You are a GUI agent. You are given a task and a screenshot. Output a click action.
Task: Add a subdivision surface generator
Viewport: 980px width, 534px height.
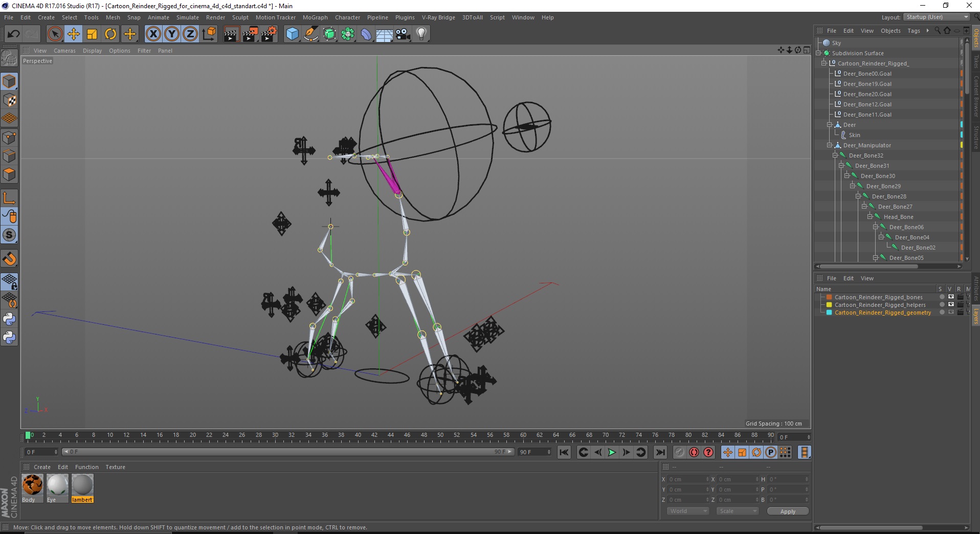click(x=329, y=34)
